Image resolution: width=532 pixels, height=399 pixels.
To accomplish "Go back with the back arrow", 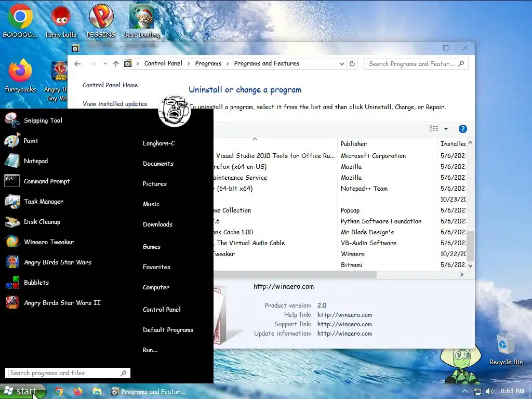I will click(x=77, y=64).
